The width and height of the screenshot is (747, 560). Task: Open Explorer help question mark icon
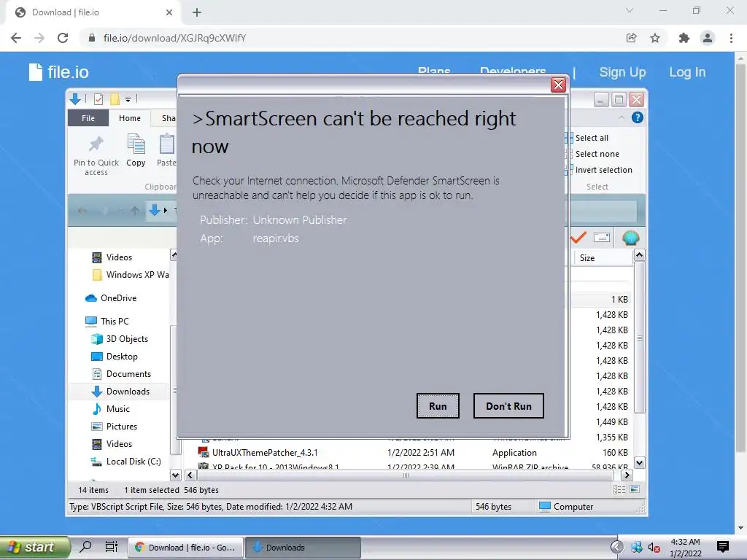point(637,117)
